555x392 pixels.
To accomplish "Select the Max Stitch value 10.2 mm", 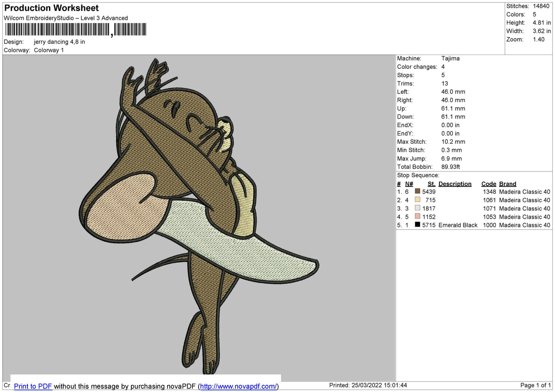I will (453, 141).
